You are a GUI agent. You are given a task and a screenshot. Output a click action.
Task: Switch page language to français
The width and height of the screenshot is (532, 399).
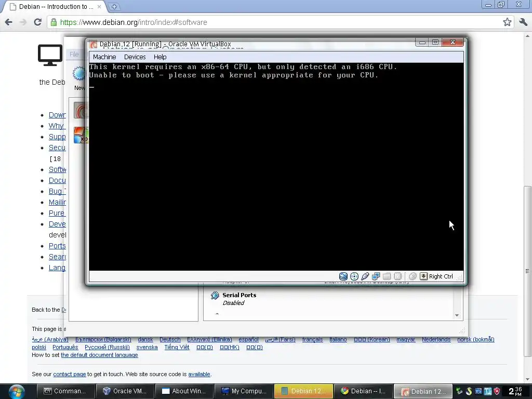[x=312, y=339]
